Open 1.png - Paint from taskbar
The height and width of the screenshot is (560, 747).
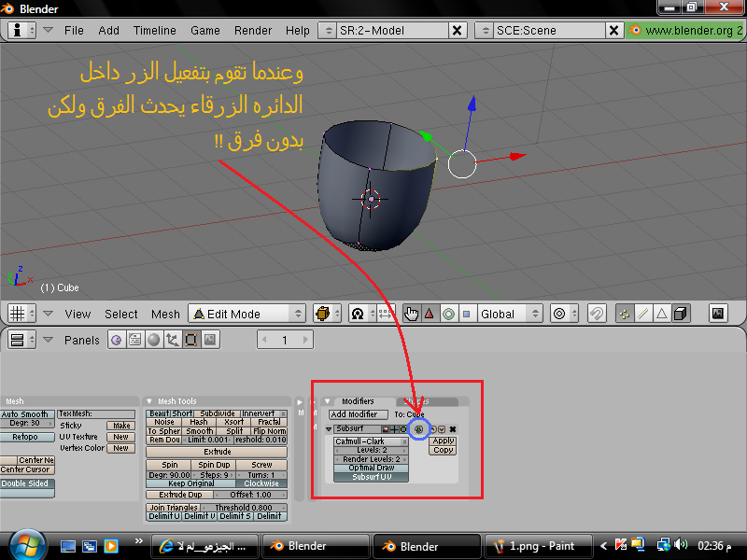pyautogui.click(x=539, y=546)
